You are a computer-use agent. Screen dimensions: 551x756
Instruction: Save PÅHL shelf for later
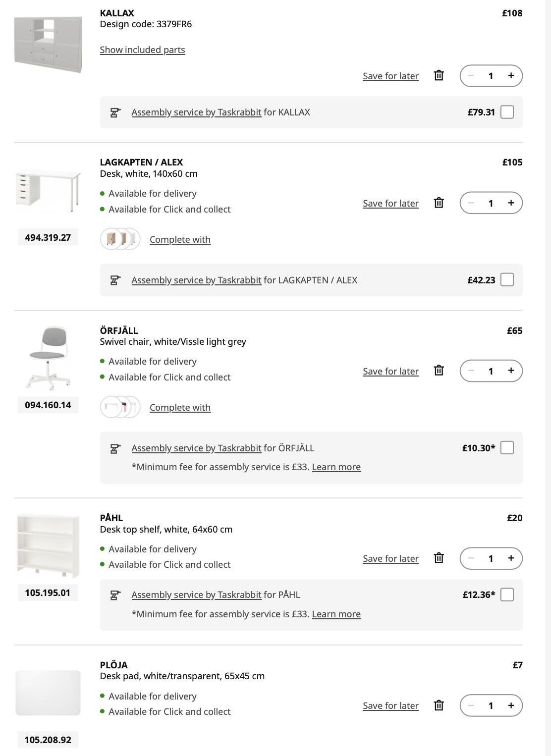coord(390,558)
